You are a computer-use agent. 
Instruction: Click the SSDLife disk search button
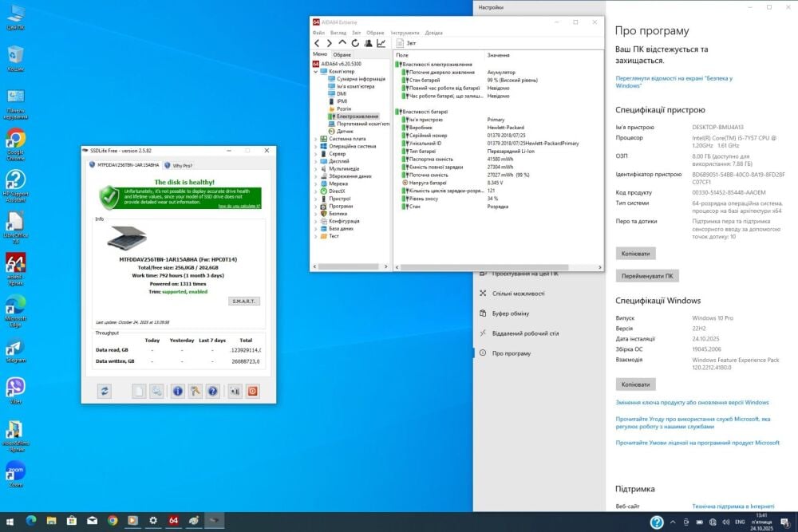tap(156, 391)
